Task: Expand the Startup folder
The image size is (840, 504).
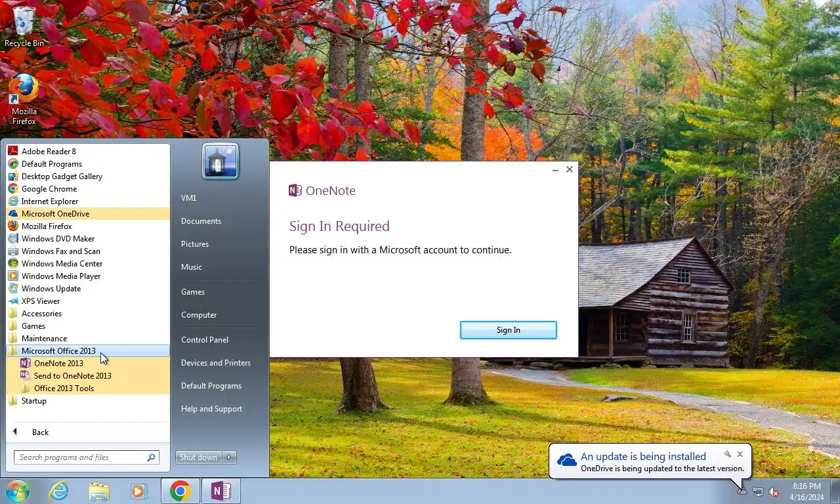Action: click(88, 400)
